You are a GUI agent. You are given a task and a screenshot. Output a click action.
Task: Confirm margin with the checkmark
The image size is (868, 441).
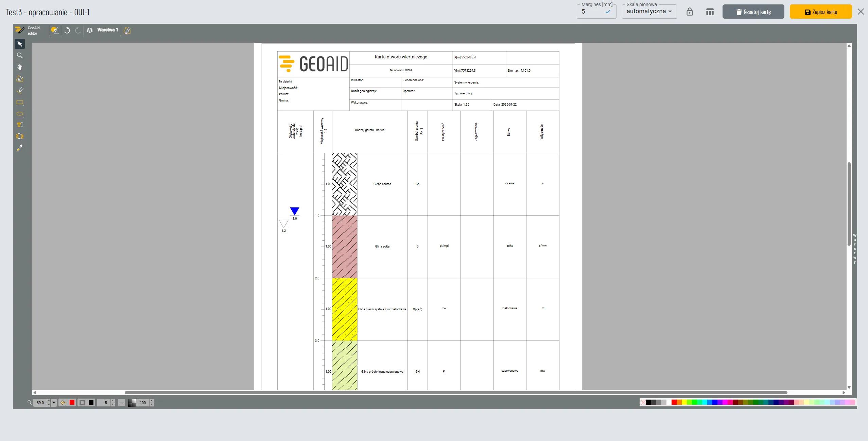pos(608,12)
